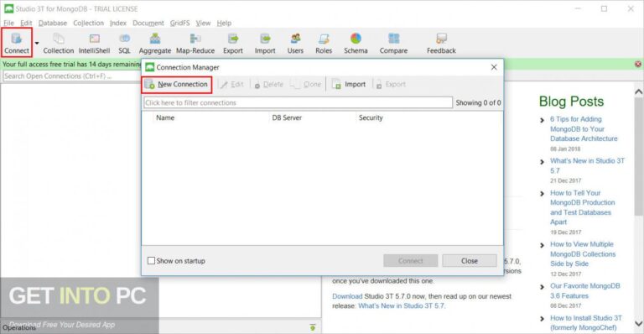This screenshot has height=334, width=644.
Task: Open the Aggregate editor
Action: 155,43
